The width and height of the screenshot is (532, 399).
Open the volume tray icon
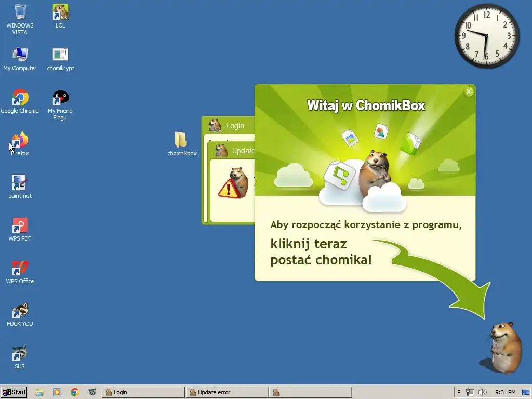coord(482,392)
